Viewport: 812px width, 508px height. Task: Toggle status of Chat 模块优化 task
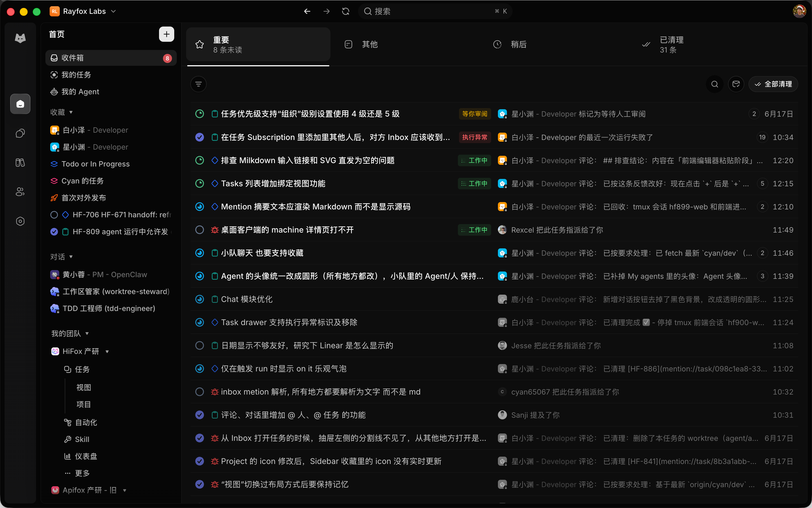[x=200, y=299]
